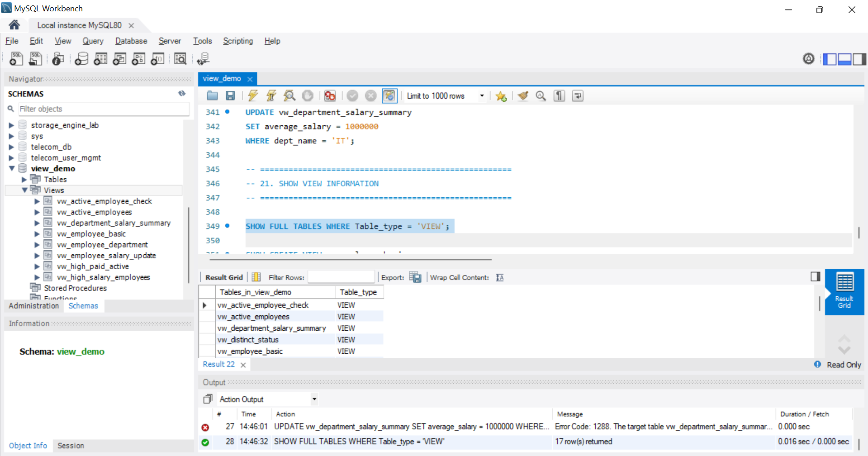Open SQL script file toolbar icon
Image resolution: width=868 pixels, height=456 pixels.
tap(35, 58)
